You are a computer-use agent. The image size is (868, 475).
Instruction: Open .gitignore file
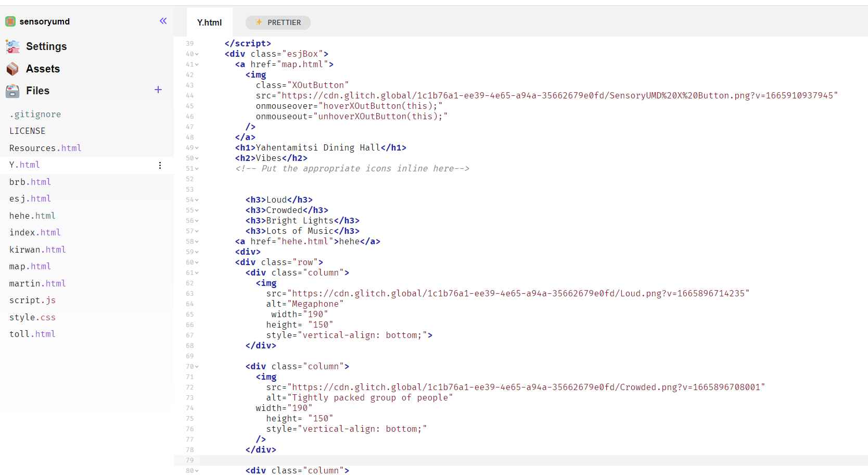[35, 114]
